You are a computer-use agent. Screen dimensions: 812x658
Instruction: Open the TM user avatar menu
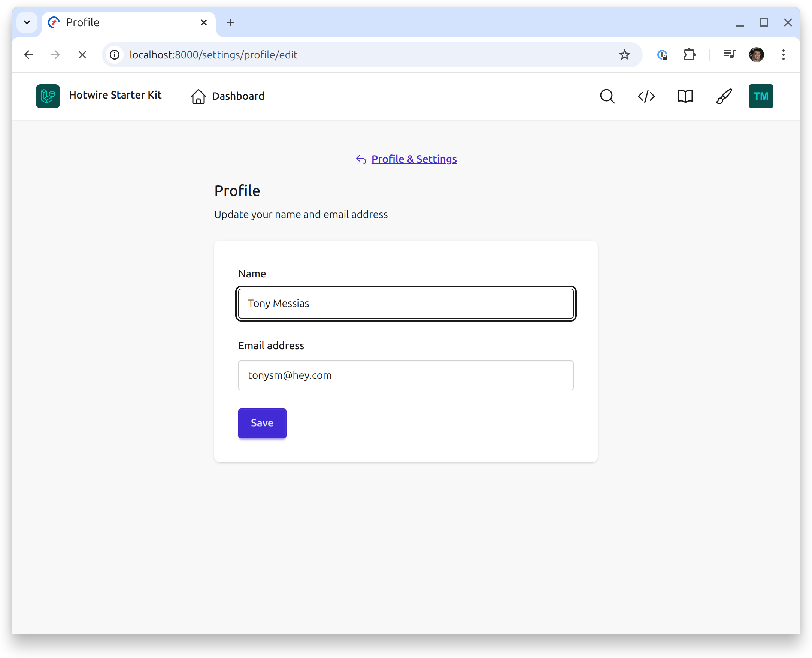(x=760, y=96)
